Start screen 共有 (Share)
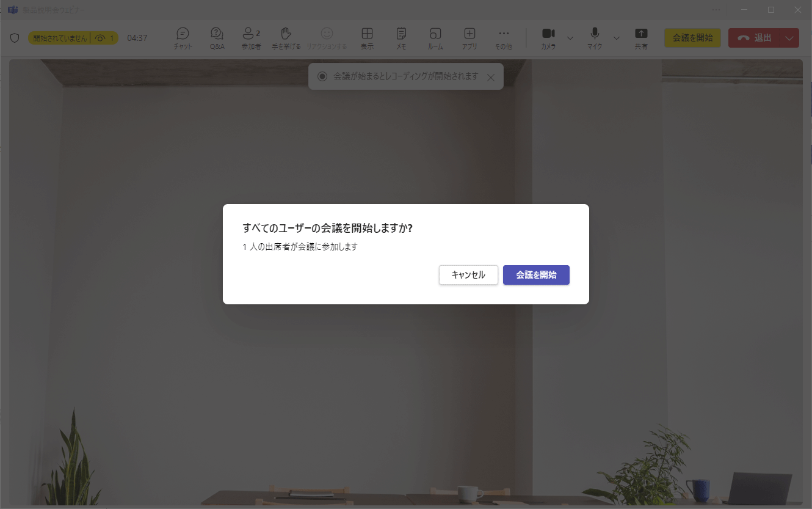The height and width of the screenshot is (509, 812). click(x=641, y=37)
